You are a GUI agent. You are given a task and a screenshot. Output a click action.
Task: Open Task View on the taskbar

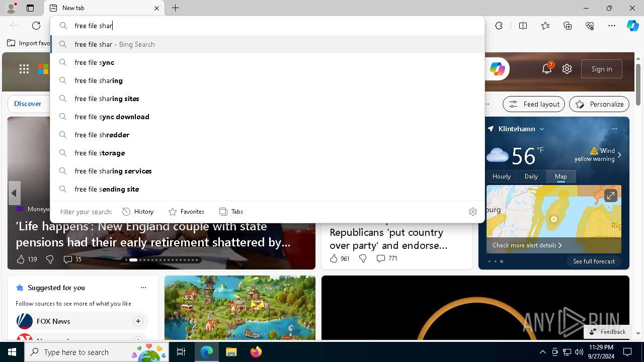[181, 352]
